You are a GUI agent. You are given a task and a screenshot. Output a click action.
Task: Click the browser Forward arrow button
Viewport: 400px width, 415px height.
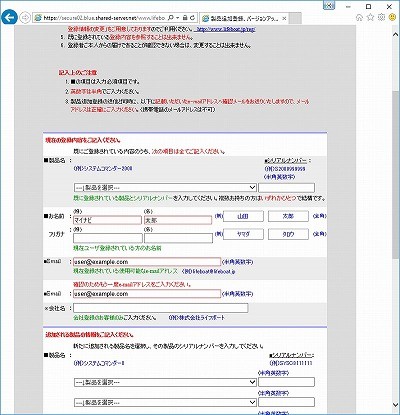[25, 18]
